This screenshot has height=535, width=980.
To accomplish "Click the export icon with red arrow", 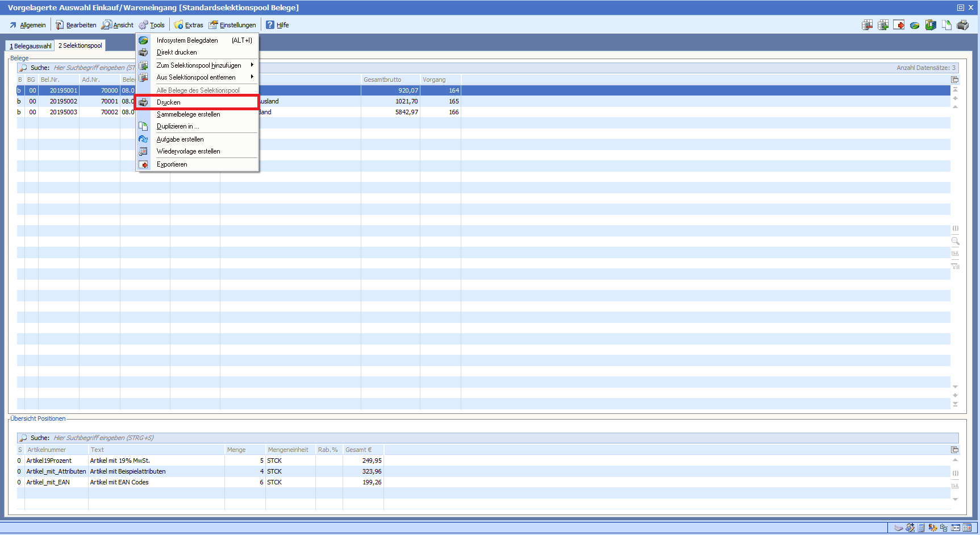I will (x=899, y=25).
